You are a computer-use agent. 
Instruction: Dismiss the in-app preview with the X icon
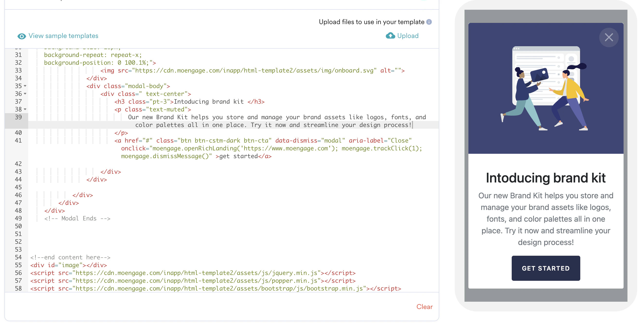coord(609,37)
